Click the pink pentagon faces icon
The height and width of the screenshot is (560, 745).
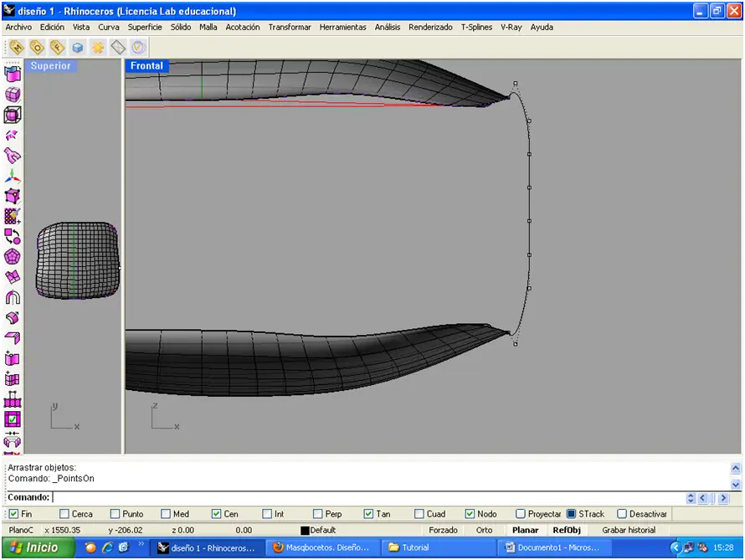tap(13, 257)
